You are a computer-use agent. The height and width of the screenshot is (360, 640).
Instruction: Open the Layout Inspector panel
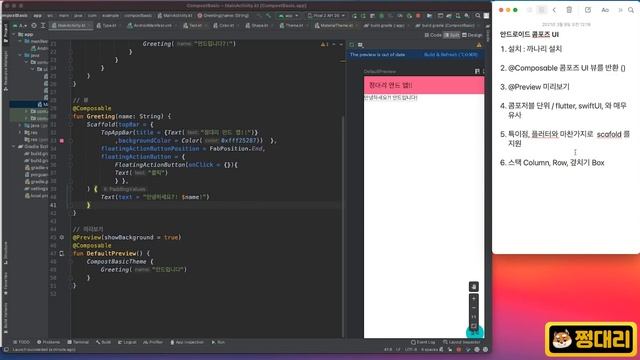[x=462, y=342]
